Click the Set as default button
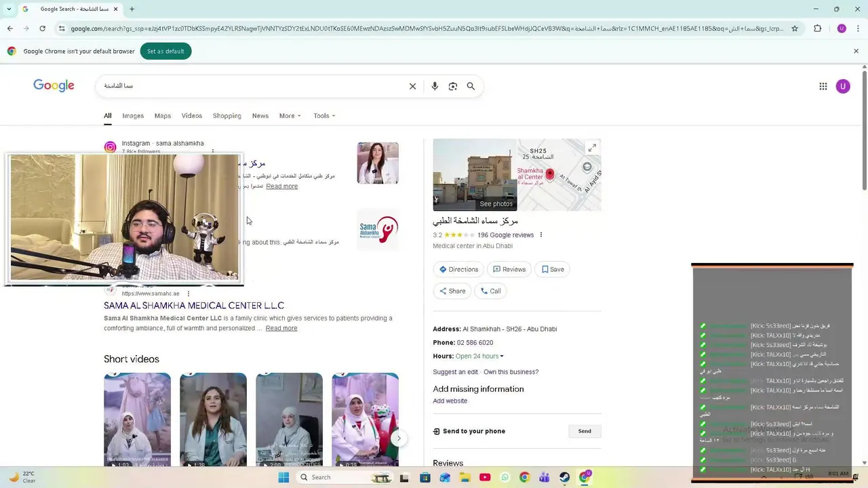Image resolution: width=868 pixels, height=488 pixels. pos(165,52)
